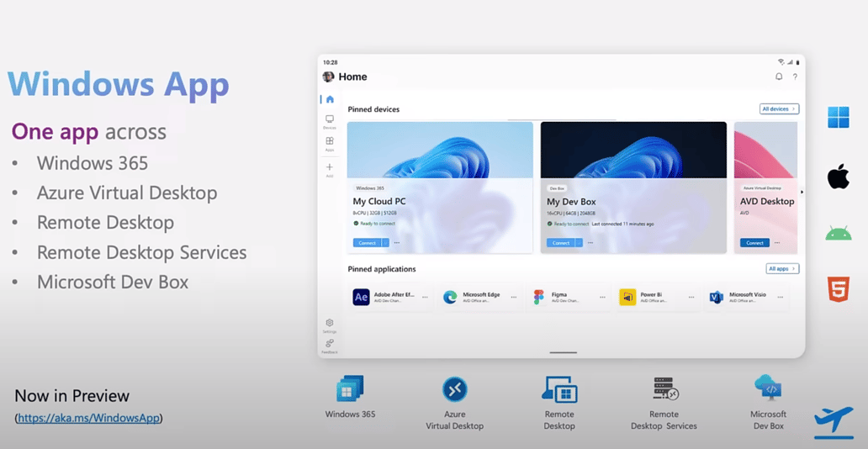Click the All apps button

pos(782,268)
